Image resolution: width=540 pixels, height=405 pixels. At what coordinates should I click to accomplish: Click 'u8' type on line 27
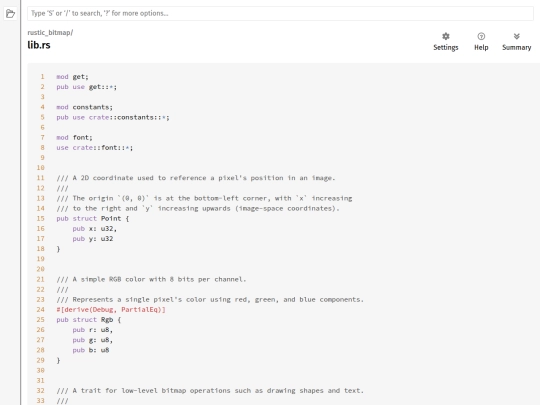[105, 340]
